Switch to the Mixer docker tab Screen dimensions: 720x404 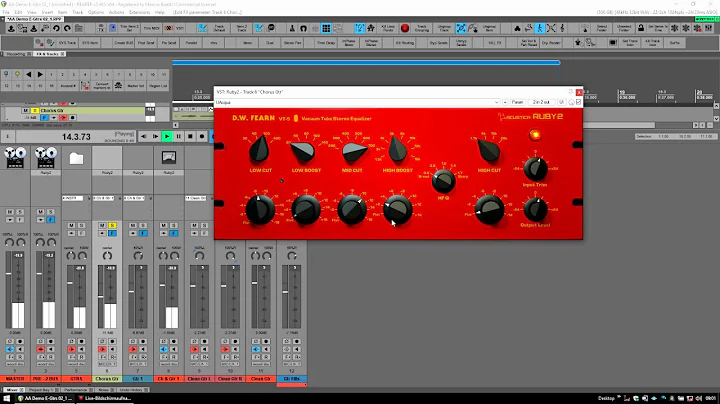tap(12, 390)
